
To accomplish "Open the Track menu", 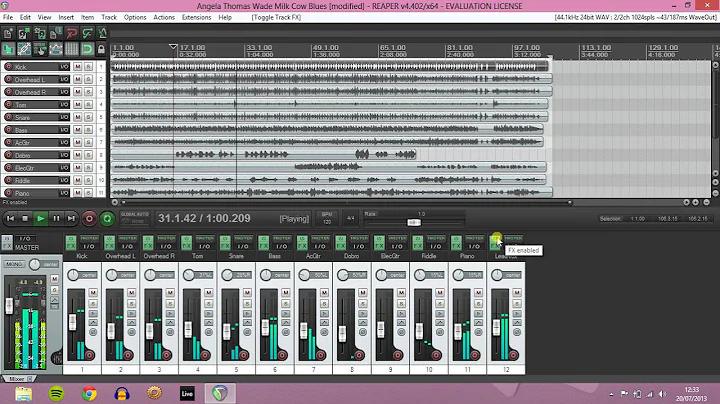I will [109, 17].
